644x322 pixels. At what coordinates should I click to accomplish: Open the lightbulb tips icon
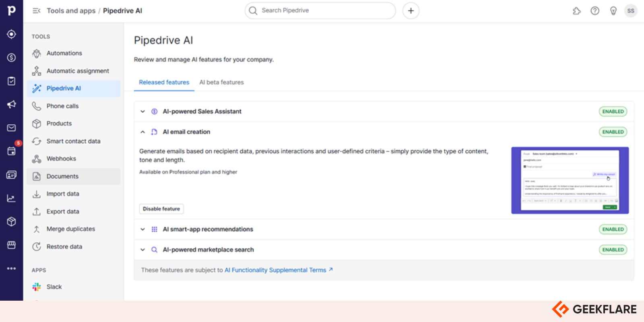pos(613,11)
